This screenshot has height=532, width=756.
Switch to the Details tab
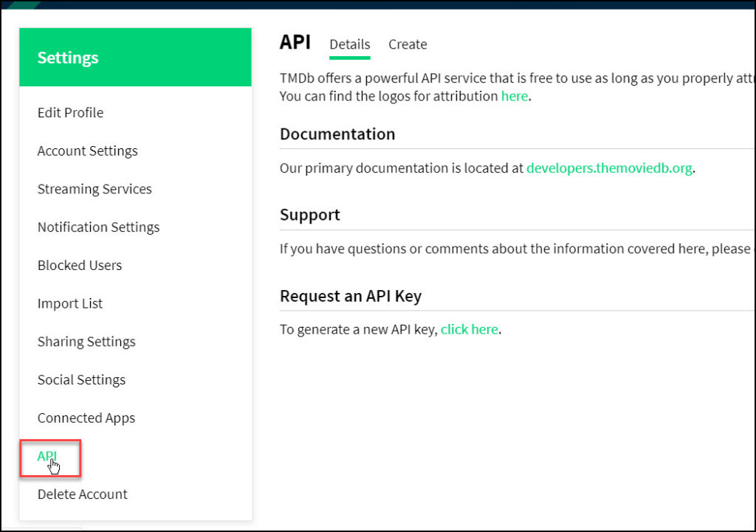pos(349,44)
